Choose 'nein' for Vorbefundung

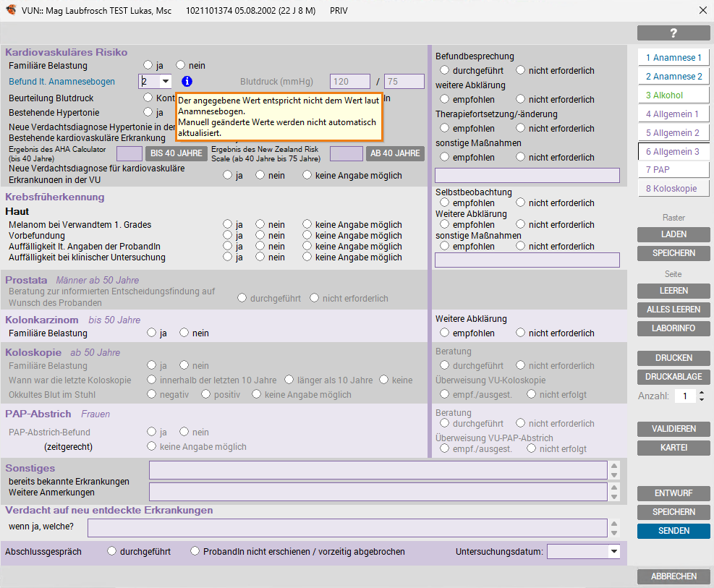(x=260, y=235)
